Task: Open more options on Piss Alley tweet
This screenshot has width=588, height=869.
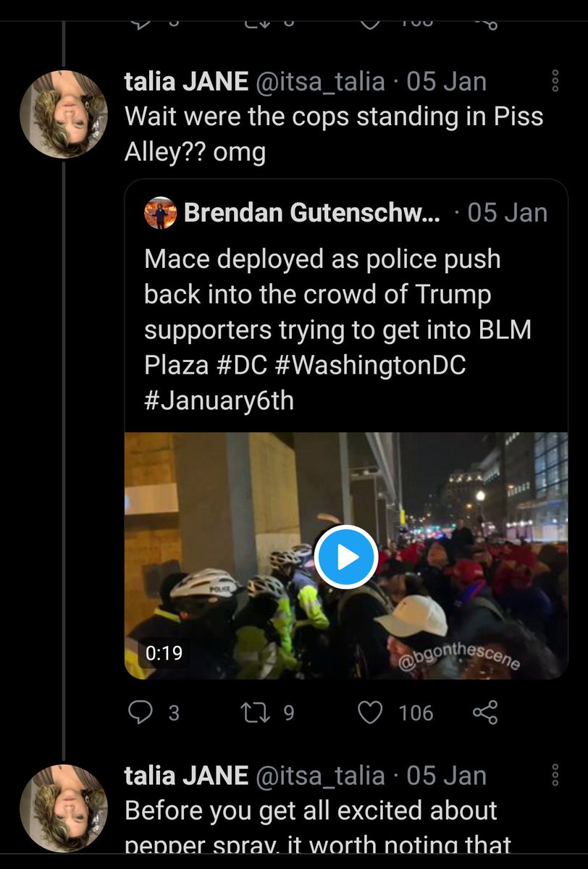Action: 555,80
